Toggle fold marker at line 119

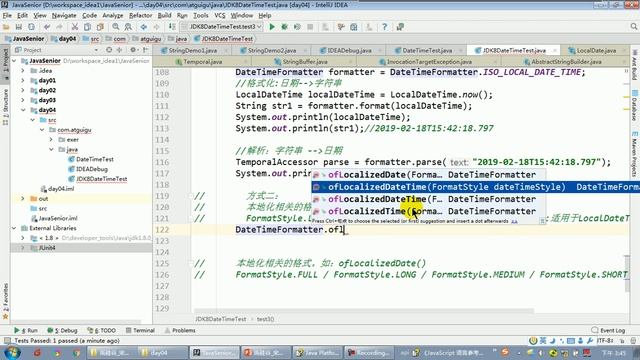click(x=191, y=196)
